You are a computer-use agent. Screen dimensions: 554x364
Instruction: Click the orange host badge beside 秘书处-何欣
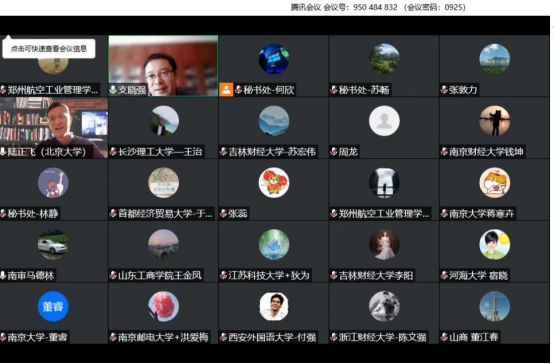tap(226, 89)
